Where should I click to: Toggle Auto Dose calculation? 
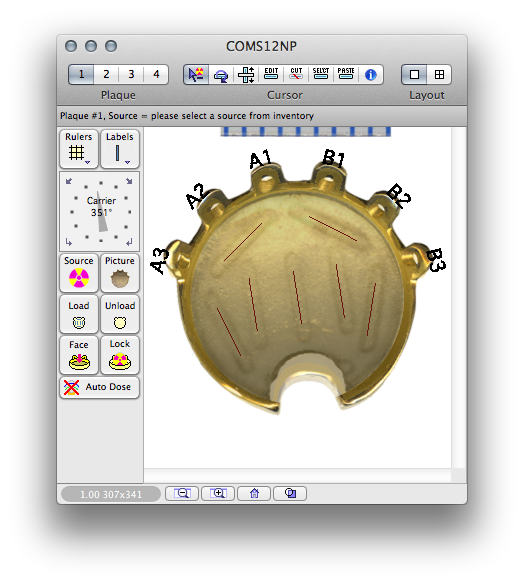pos(99,387)
